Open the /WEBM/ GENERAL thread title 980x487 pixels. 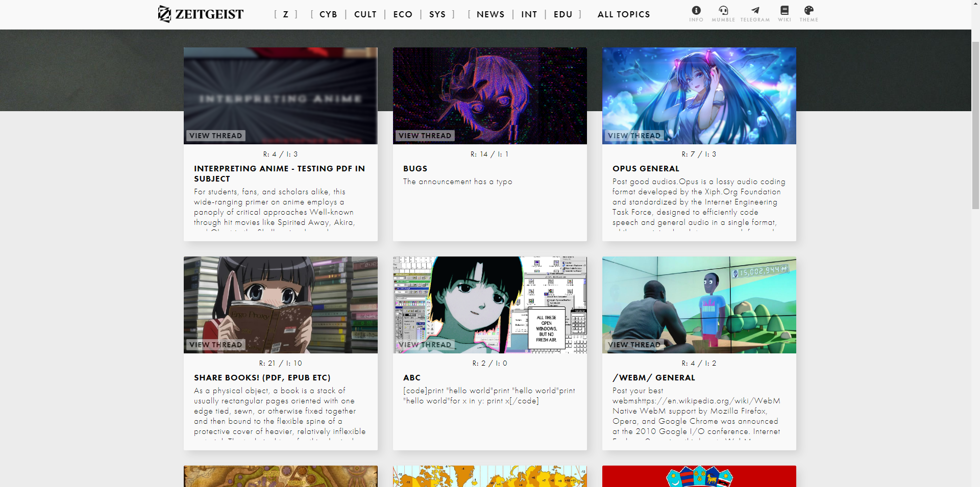click(654, 377)
